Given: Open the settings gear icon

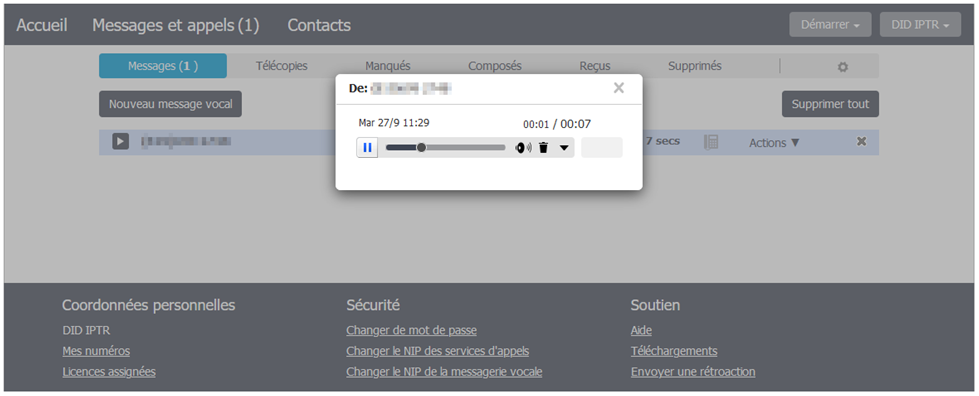Looking at the screenshot, I should (x=843, y=67).
